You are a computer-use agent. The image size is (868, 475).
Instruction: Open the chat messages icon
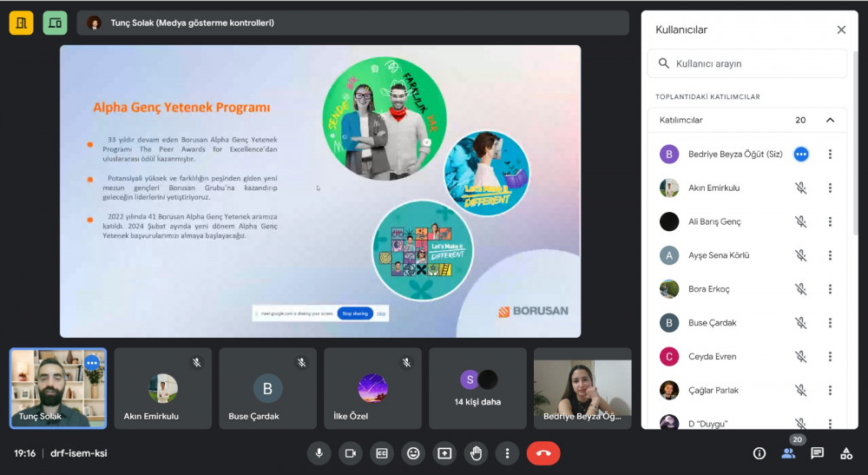tap(817, 453)
